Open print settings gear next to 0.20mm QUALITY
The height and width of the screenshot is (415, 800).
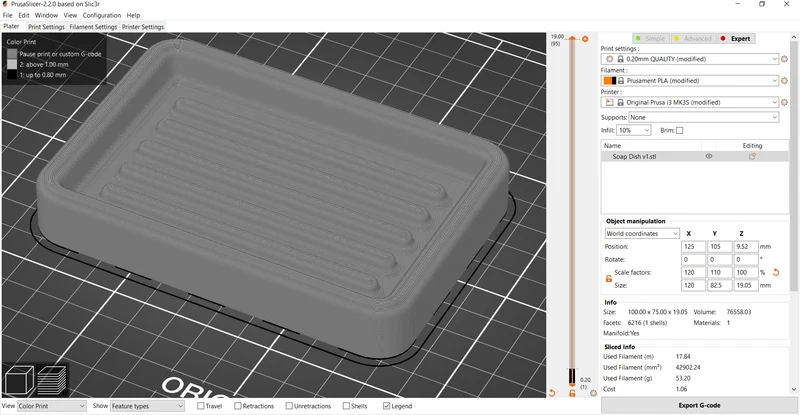point(784,59)
